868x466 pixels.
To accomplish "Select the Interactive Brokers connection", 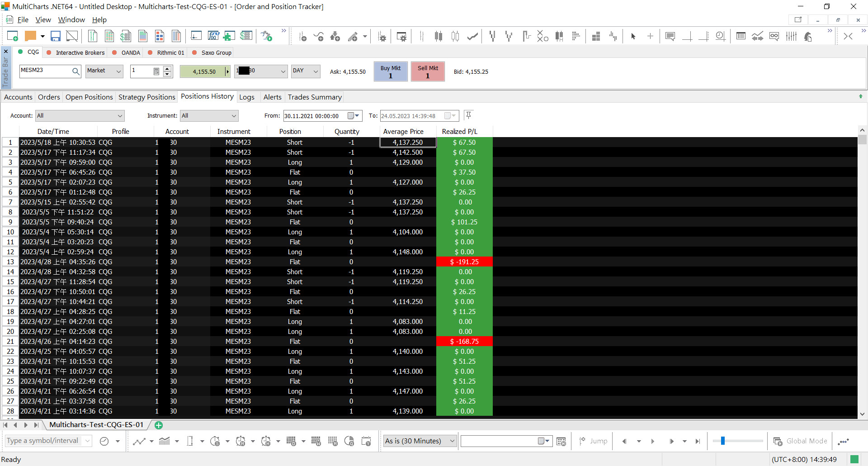I will click(x=75, y=52).
